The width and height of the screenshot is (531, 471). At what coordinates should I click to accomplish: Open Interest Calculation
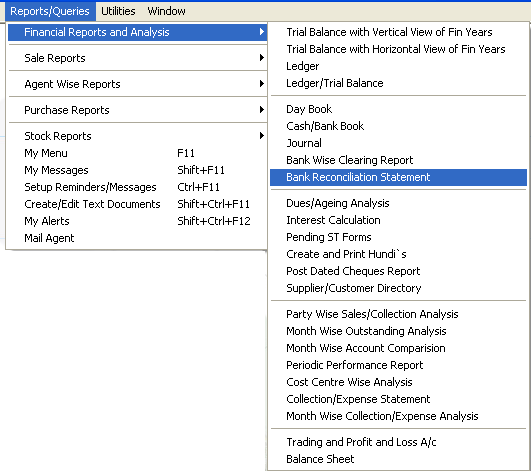point(398,220)
